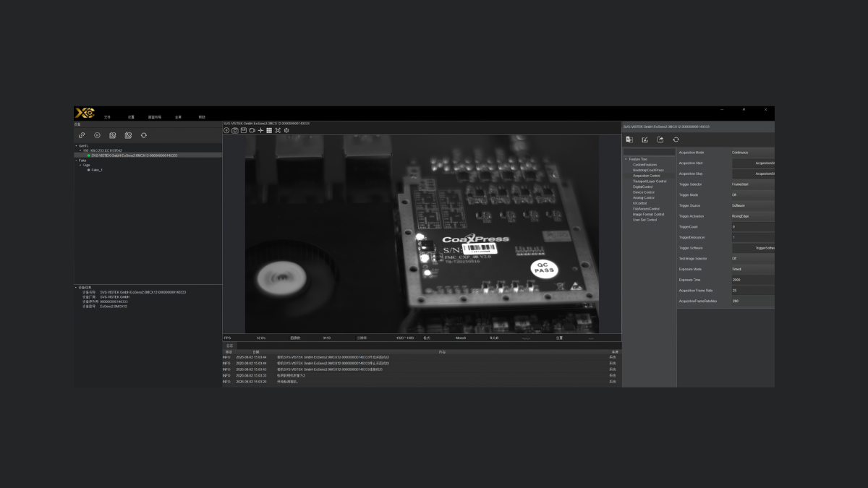The width and height of the screenshot is (868, 488).
Task: Click the AcquisitionFrameRateMax value 280
Action: tap(752, 301)
